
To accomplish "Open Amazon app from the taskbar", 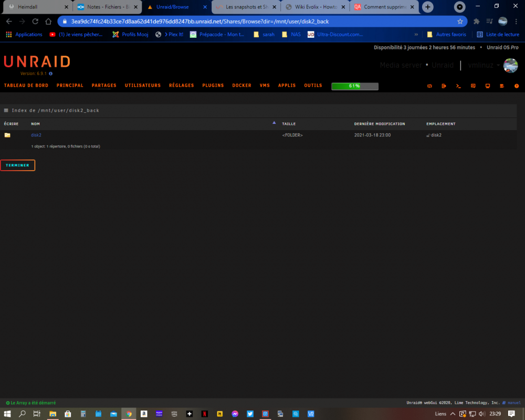I will point(144,414).
